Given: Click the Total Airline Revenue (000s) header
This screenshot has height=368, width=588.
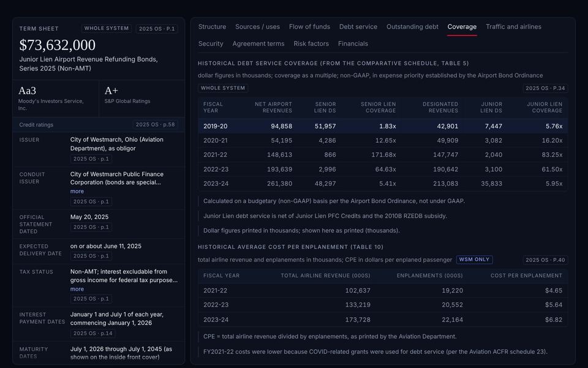Looking at the screenshot, I should click(325, 275).
